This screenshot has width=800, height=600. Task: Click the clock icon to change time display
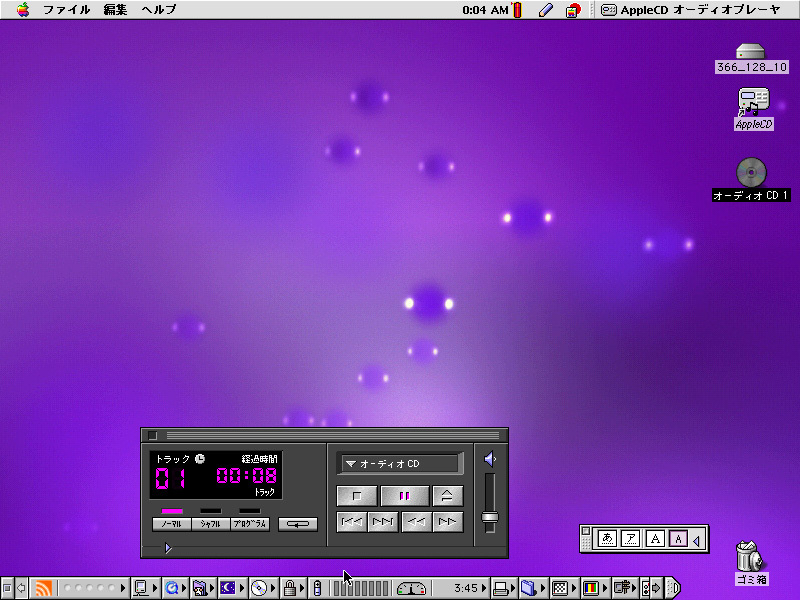tap(199, 459)
